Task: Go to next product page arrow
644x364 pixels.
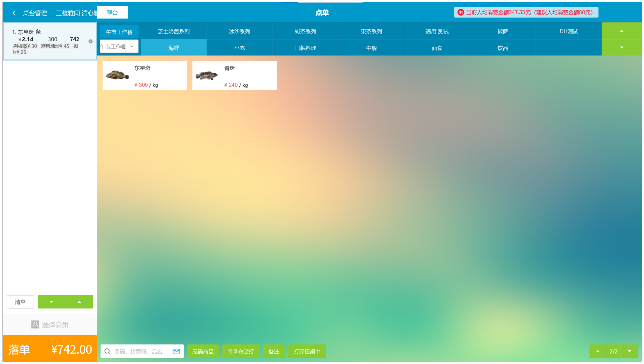Action: [629, 351]
